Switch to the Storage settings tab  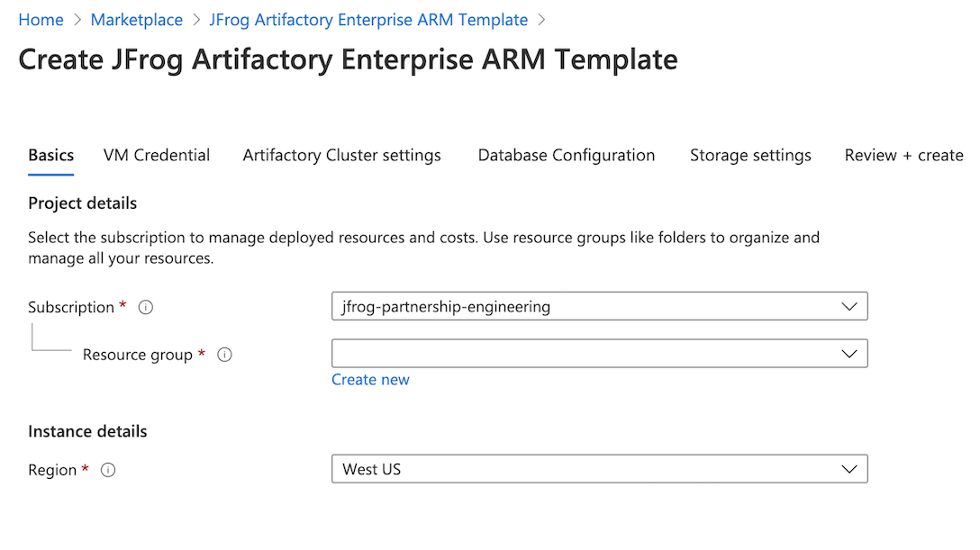[x=750, y=155]
